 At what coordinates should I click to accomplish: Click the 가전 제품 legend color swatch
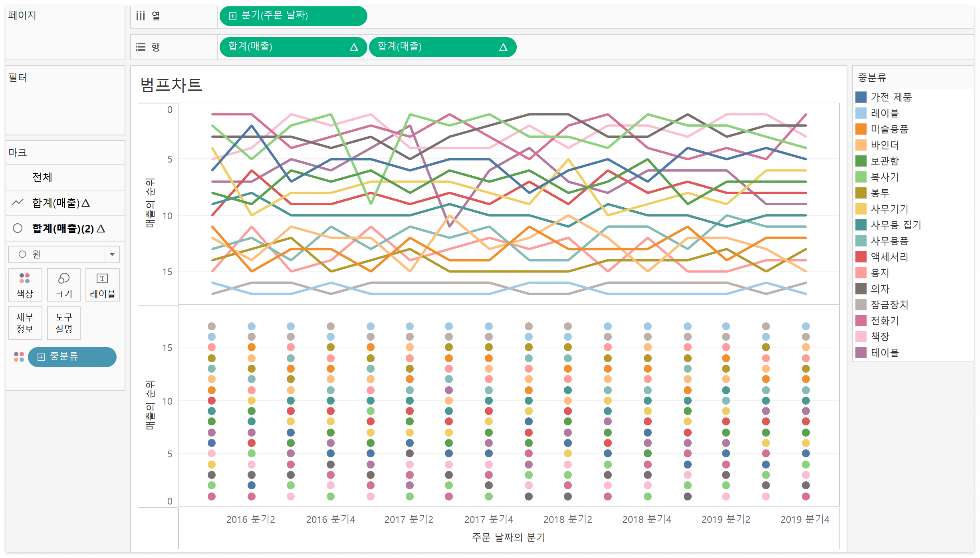[861, 97]
